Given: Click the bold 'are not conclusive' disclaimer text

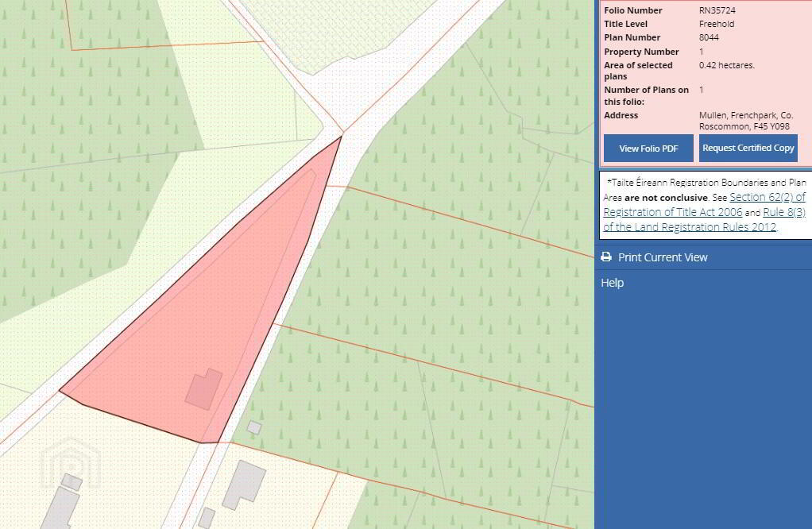Looking at the screenshot, I should pos(665,197).
